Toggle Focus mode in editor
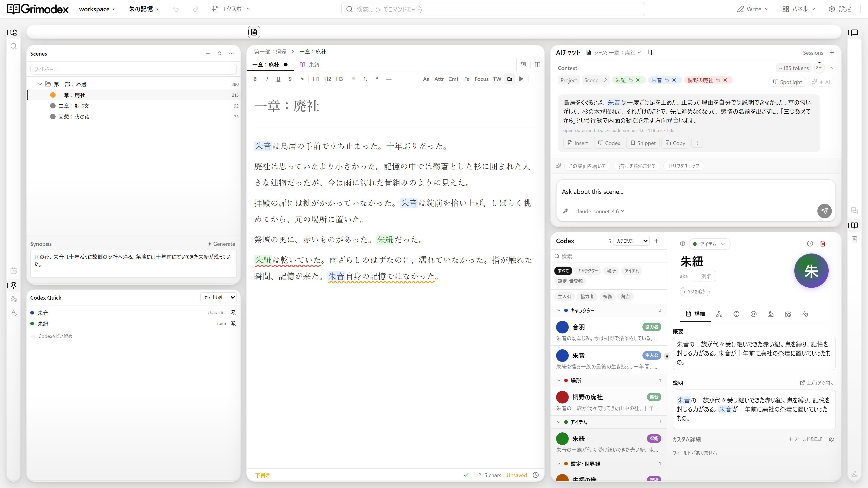The width and height of the screenshot is (868, 488). coord(481,79)
